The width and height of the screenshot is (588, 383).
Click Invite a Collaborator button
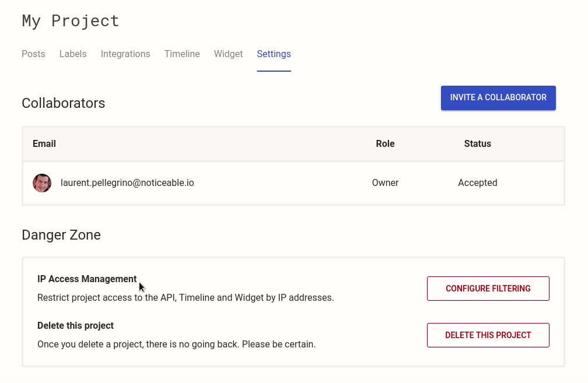[498, 98]
